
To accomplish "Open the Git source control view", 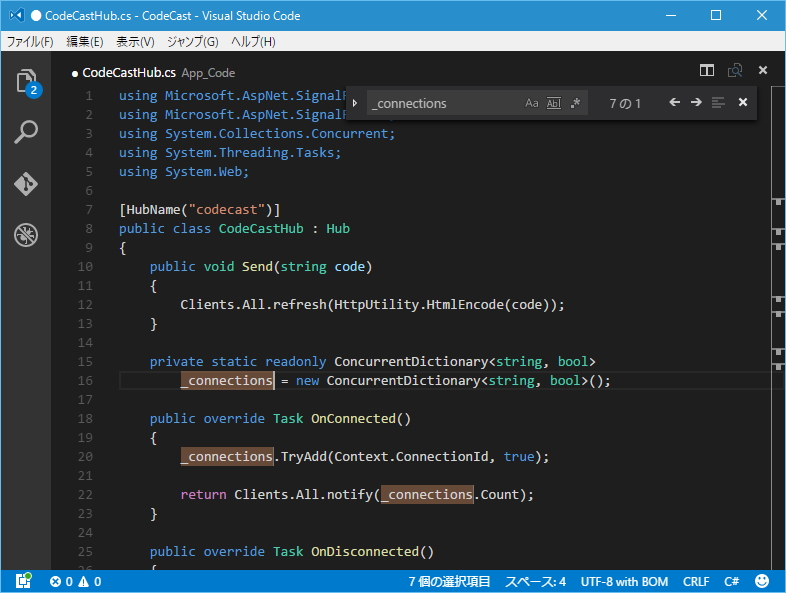I will coord(26,183).
